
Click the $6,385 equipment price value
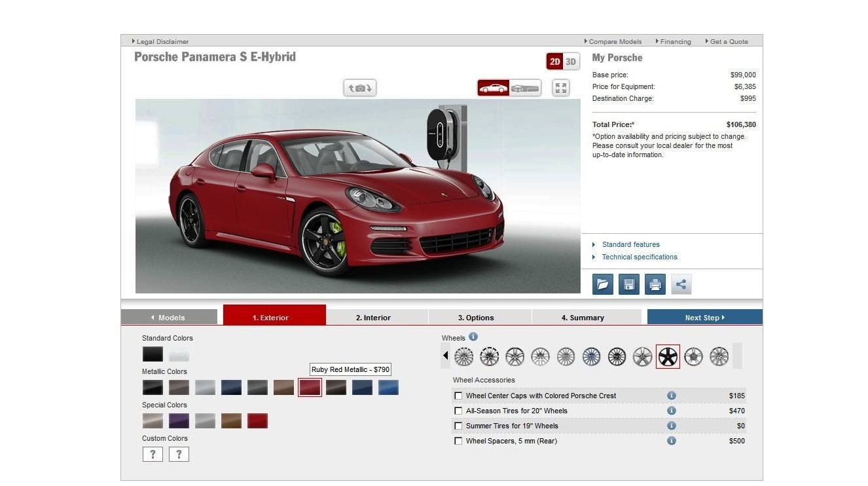745,86
